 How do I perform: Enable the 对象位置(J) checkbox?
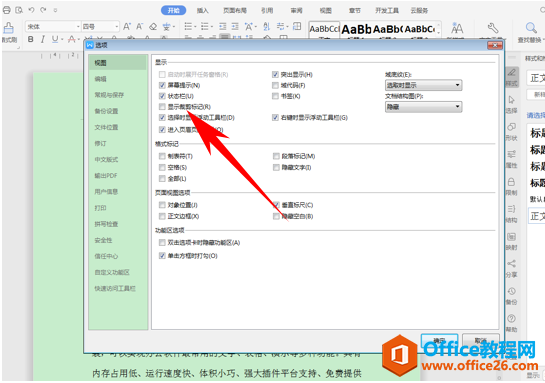pos(162,205)
